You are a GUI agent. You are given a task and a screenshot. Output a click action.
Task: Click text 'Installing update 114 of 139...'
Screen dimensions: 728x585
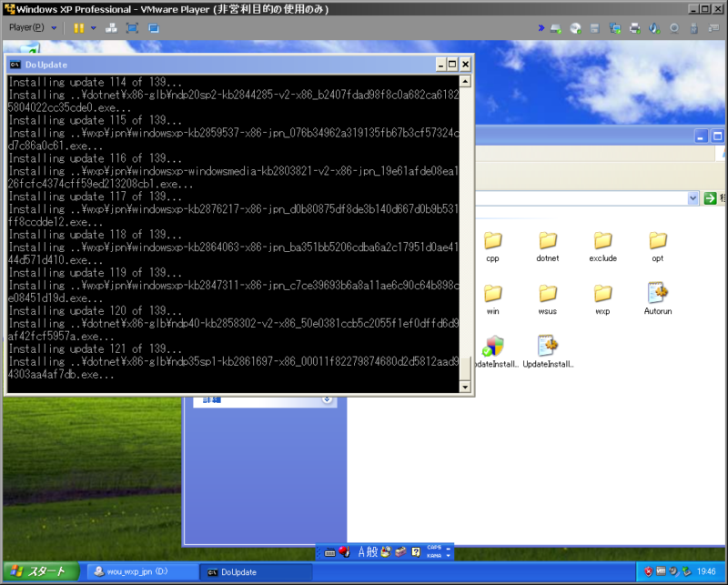(96, 82)
